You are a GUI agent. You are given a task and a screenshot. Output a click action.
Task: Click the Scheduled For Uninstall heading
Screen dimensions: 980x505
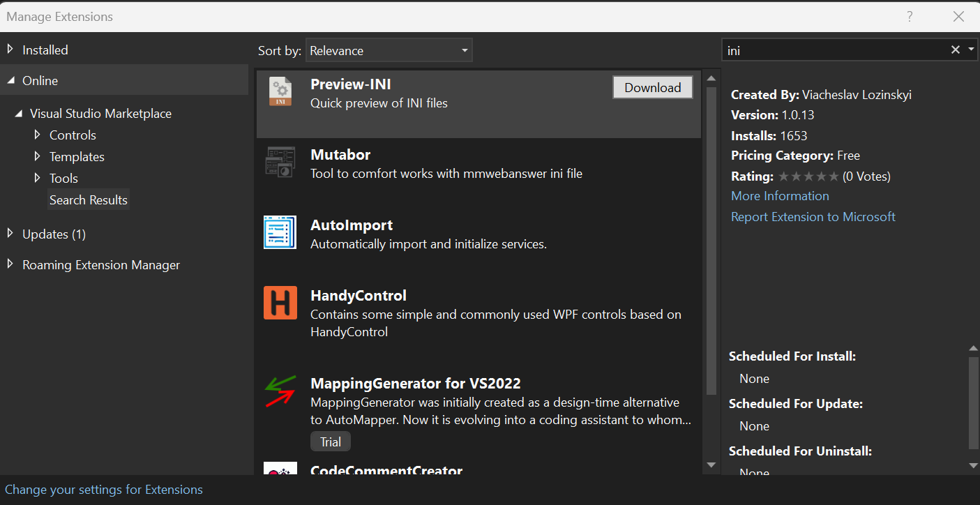point(801,451)
